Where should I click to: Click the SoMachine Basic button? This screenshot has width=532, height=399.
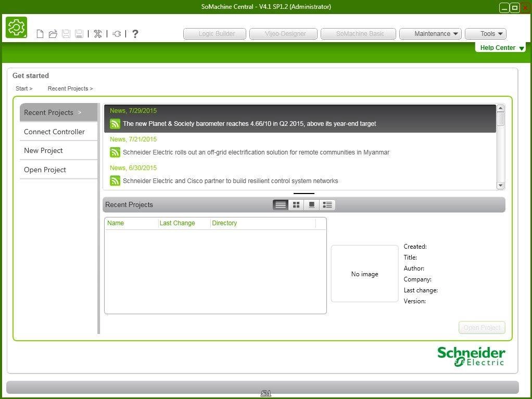pos(358,34)
